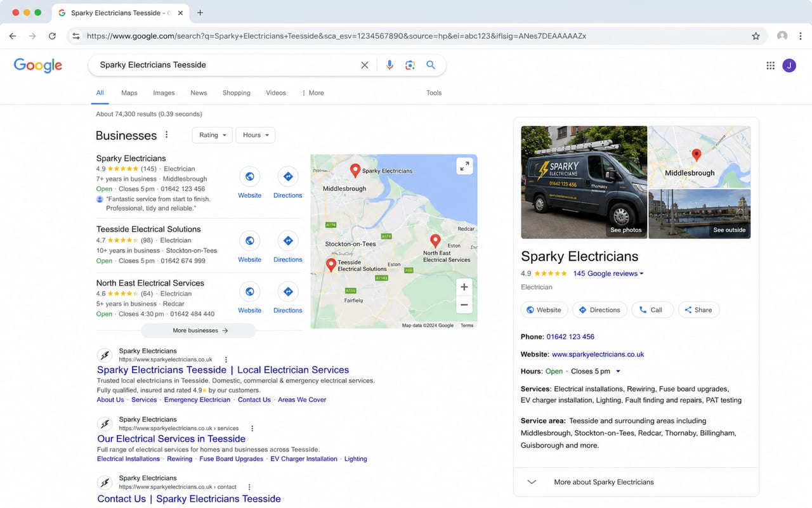Open Website icon for Teesside Electrical Solutions

pyautogui.click(x=250, y=240)
